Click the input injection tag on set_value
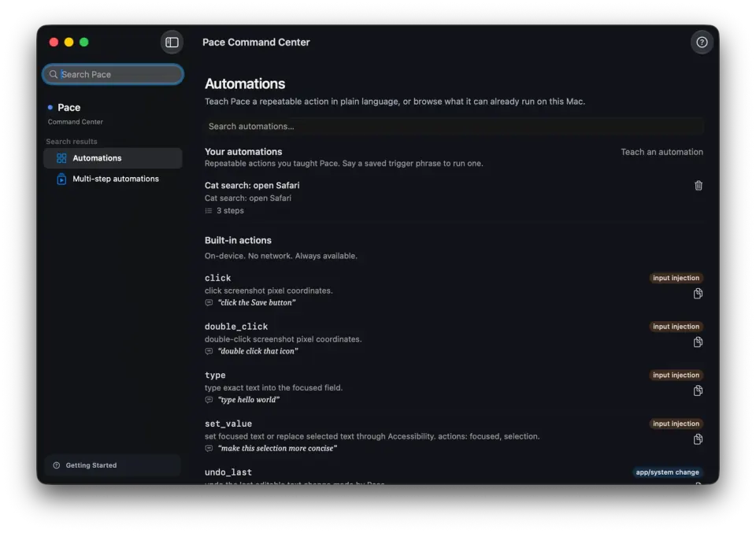Image resolution: width=756 pixels, height=533 pixels. [676, 424]
